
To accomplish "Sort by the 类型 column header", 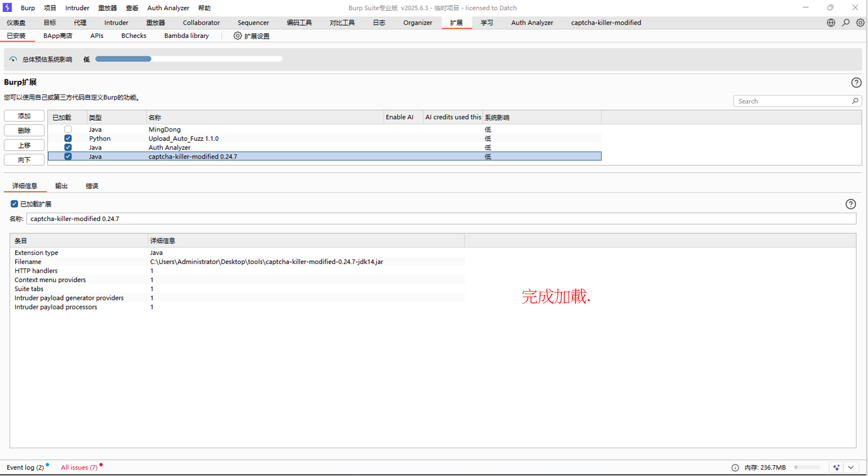I will [x=117, y=117].
